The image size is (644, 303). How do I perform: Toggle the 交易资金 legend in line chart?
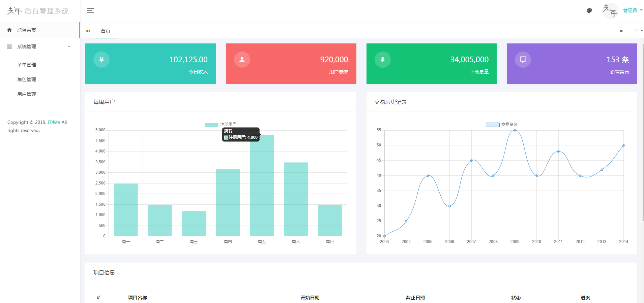pos(501,125)
